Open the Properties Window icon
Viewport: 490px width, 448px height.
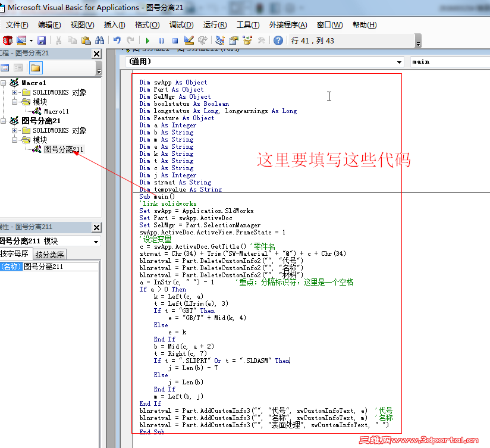click(234, 40)
